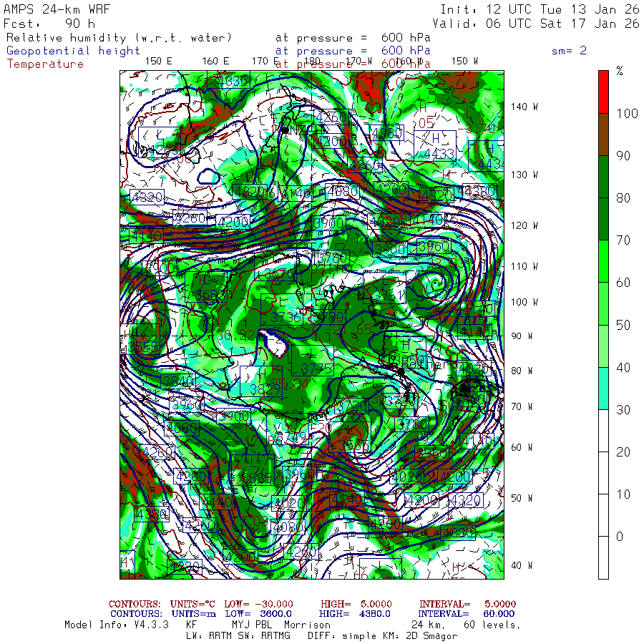The width and height of the screenshot is (644, 644).
Task: Click the red 'Temperature' legend label
Action: [x=45, y=64]
